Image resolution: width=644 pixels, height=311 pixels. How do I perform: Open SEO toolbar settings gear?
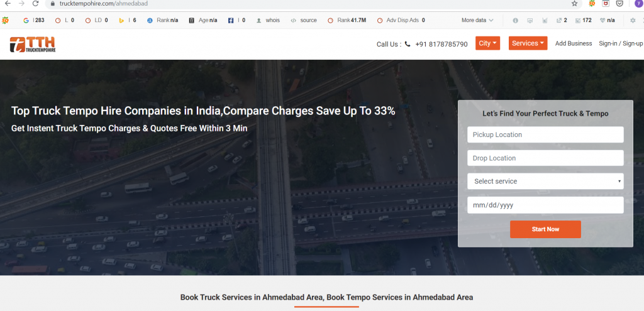click(633, 20)
